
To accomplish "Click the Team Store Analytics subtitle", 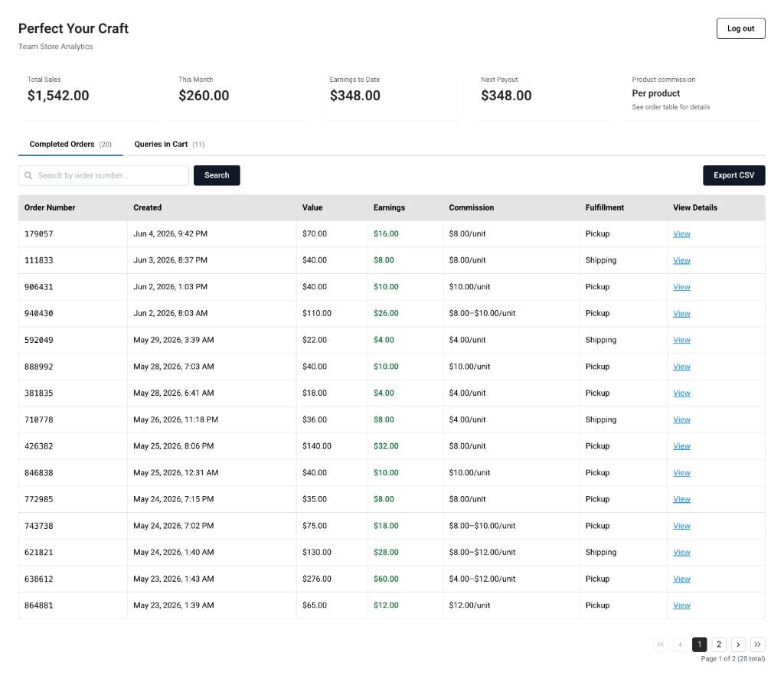I will [x=55, y=47].
